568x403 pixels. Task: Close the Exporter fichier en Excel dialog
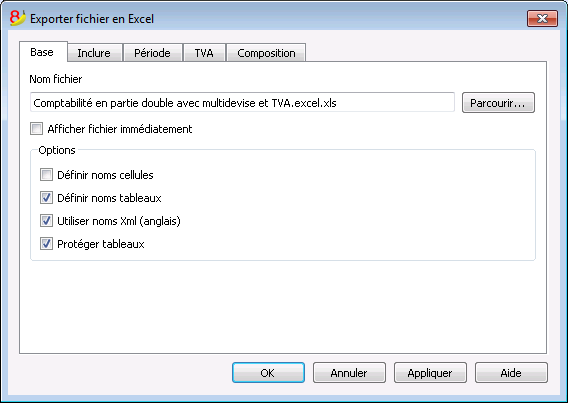(x=542, y=18)
